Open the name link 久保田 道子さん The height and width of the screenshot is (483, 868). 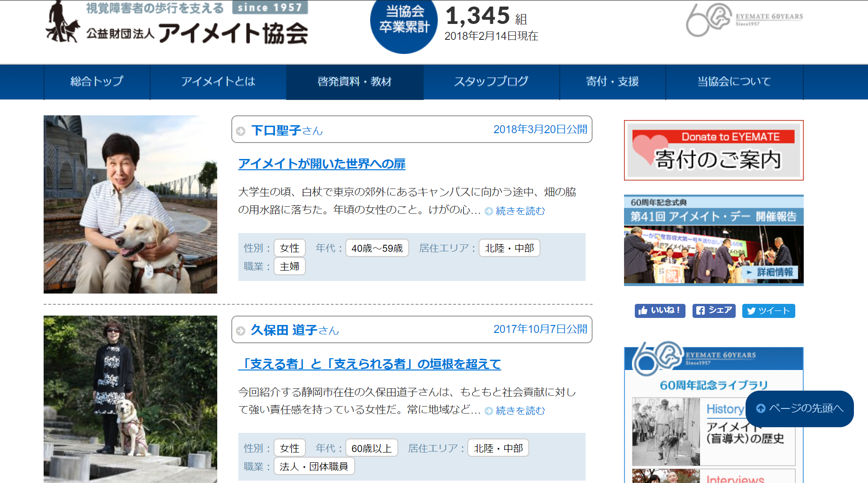pyautogui.click(x=295, y=330)
